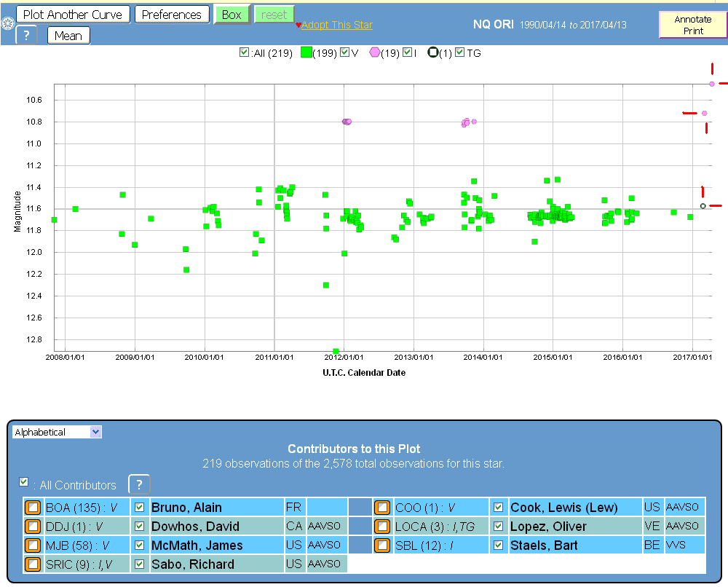The width and height of the screenshot is (728, 587).
Task: Uncheck the All (219) observations checkbox
Action: click(244, 52)
